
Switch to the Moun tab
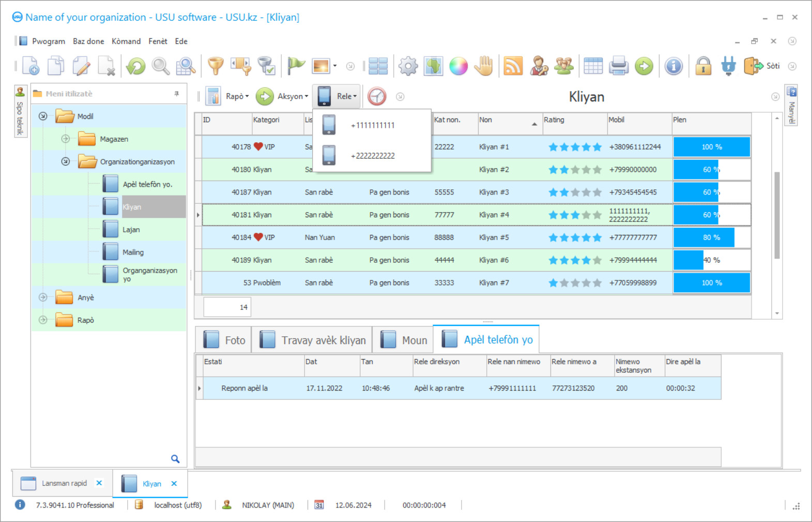(403, 340)
